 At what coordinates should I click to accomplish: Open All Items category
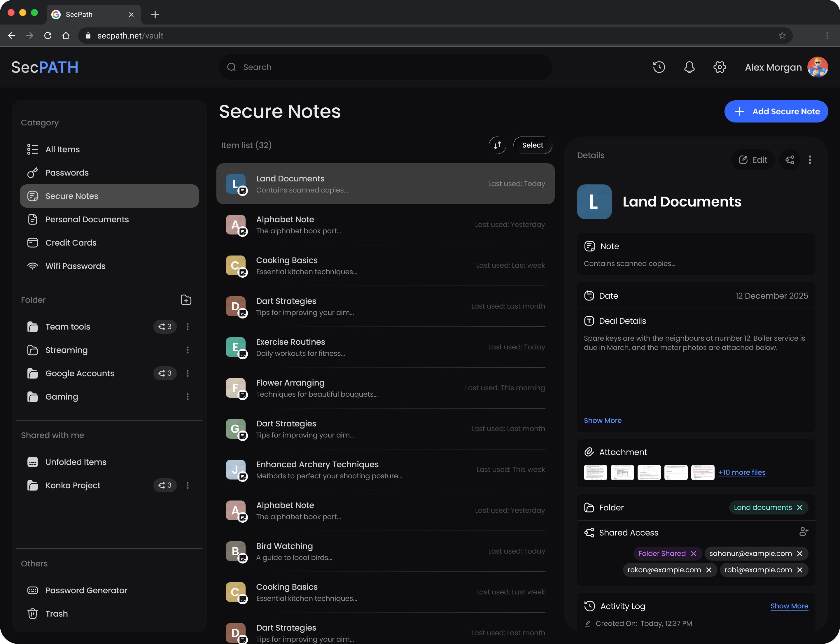109,150
